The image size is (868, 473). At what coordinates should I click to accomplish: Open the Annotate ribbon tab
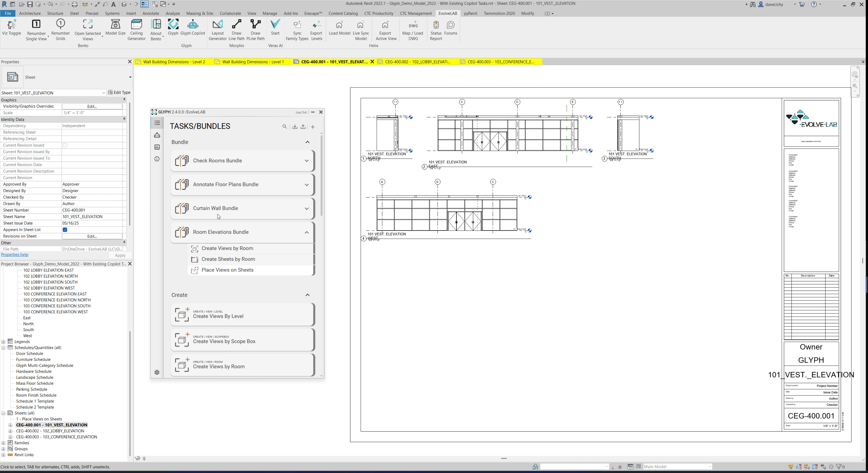[151, 14]
